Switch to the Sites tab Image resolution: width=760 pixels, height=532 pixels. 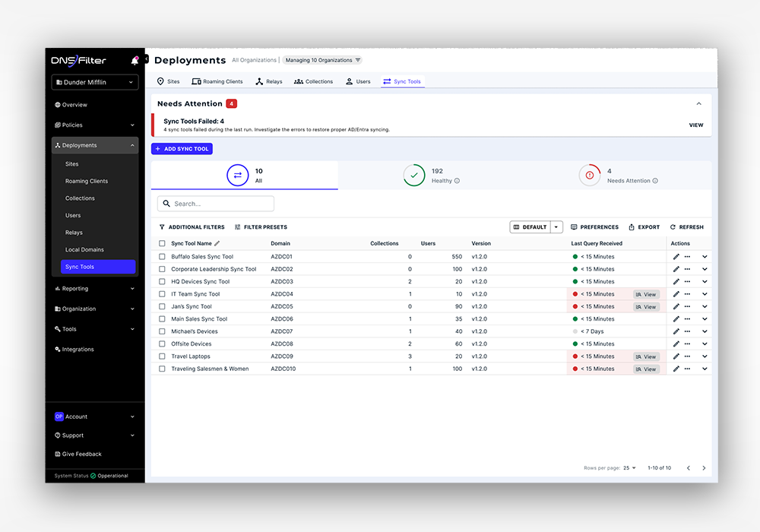168,81
